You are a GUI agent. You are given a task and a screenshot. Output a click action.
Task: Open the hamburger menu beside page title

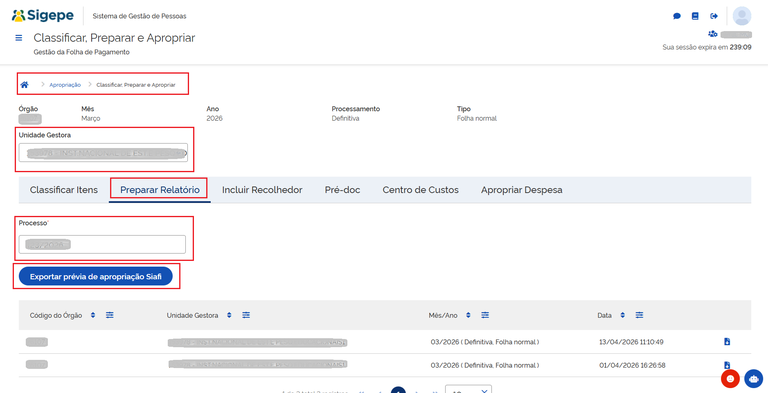[19, 38]
